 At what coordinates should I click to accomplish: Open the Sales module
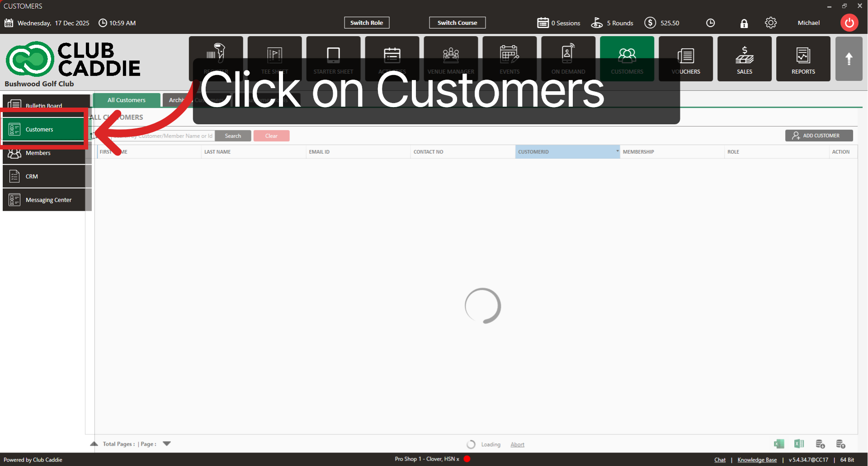pyautogui.click(x=744, y=58)
